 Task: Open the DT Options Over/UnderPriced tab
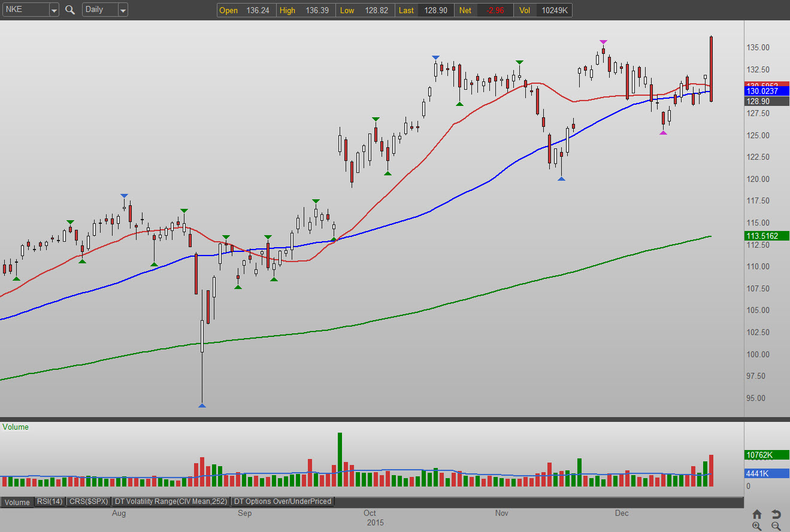283,501
